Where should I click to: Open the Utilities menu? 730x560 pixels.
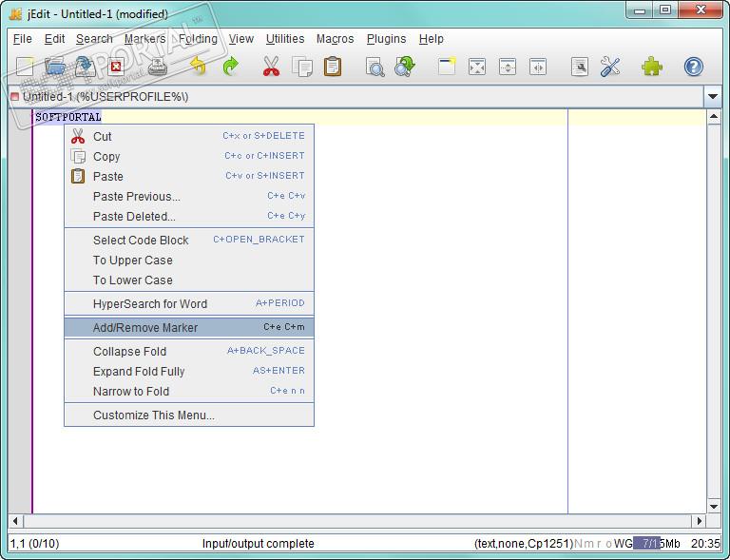(x=285, y=39)
